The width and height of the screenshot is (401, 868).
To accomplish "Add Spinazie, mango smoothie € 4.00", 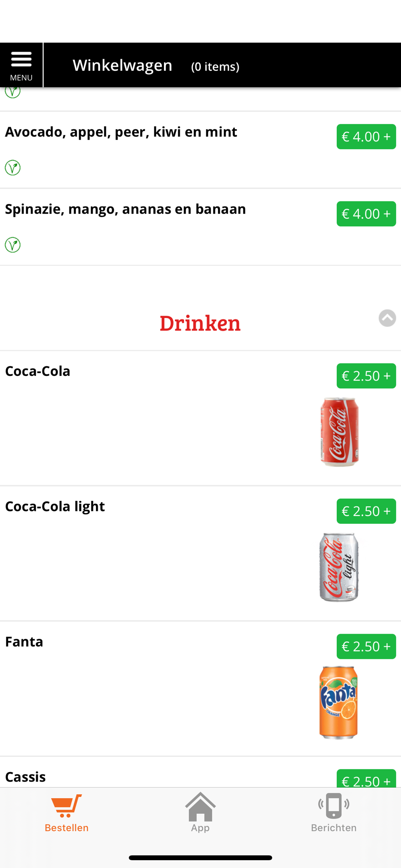I will pyautogui.click(x=366, y=214).
